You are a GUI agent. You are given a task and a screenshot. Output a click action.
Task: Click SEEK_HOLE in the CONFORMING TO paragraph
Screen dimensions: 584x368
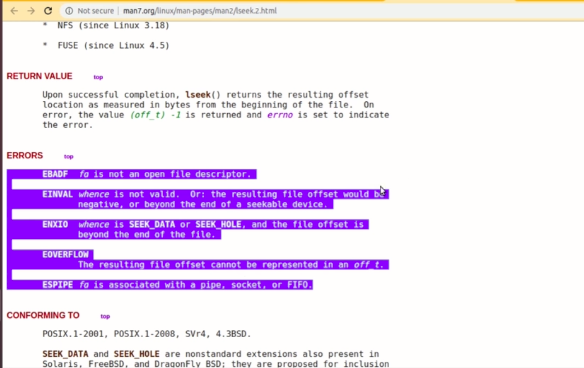(136, 354)
